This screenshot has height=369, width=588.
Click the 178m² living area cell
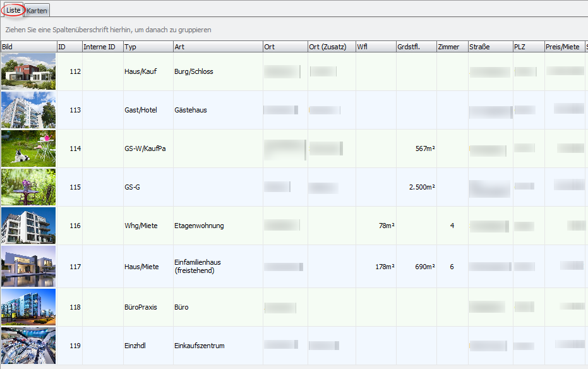tap(376, 267)
